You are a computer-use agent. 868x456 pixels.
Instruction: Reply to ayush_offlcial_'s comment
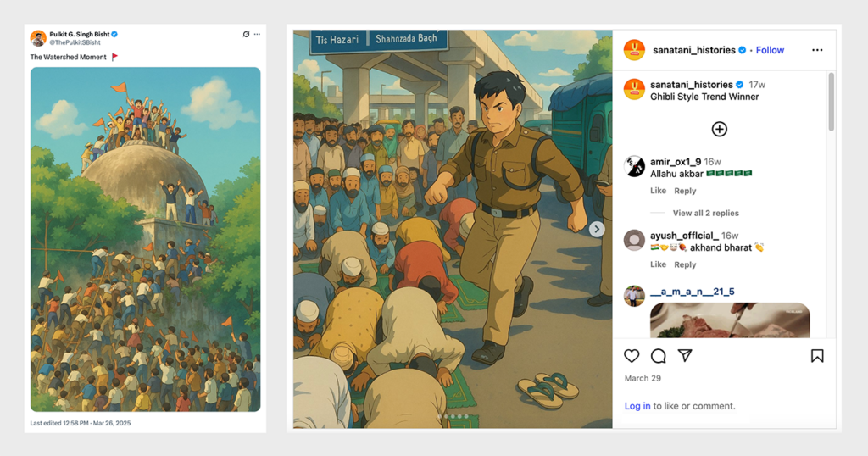pos(685,264)
